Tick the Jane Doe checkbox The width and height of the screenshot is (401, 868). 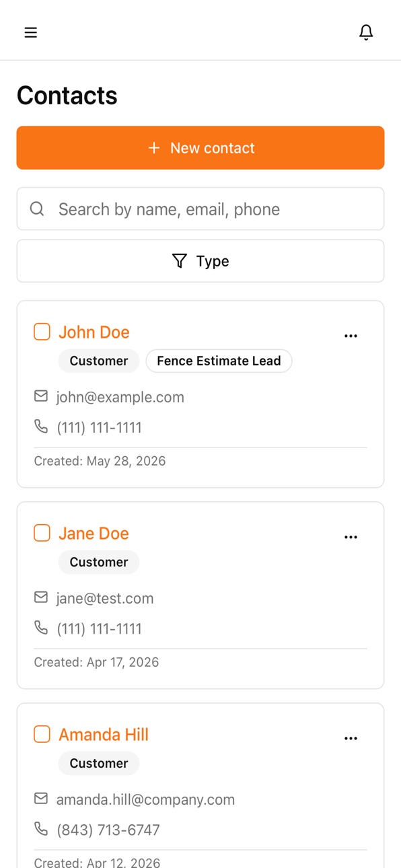click(42, 533)
